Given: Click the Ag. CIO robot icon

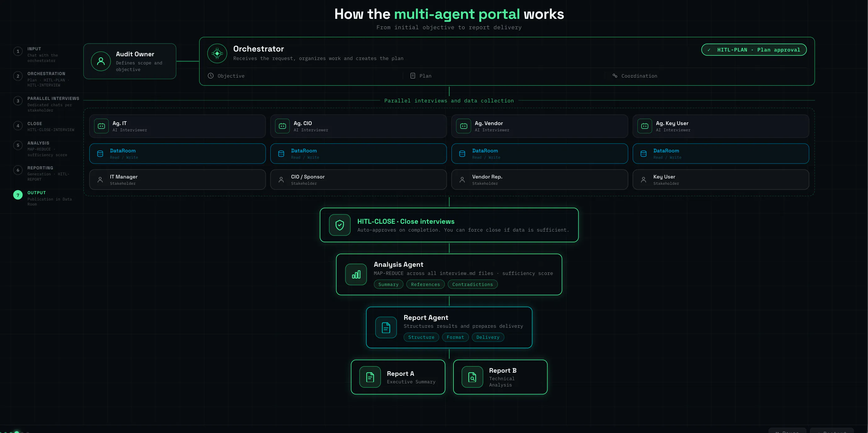Looking at the screenshot, I should tap(282, 126).
